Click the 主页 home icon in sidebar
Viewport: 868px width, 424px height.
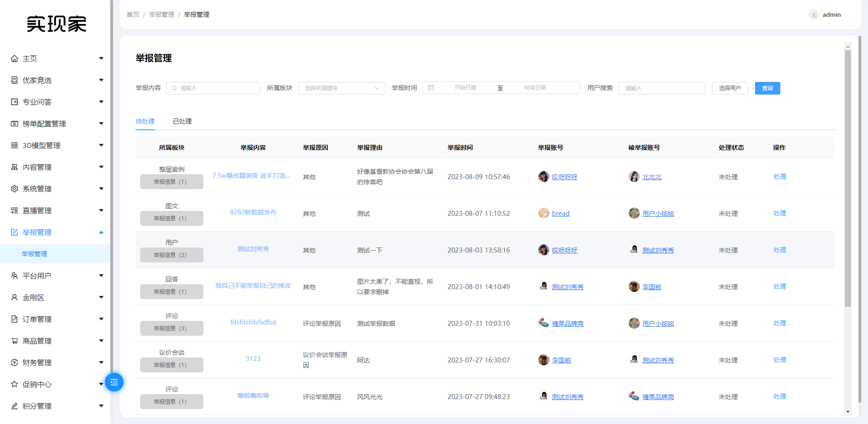click(14, 58)
